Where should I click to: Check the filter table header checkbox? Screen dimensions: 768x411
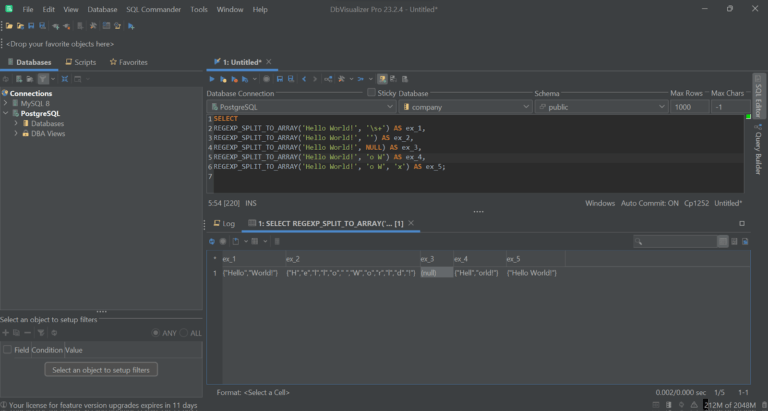7,350
